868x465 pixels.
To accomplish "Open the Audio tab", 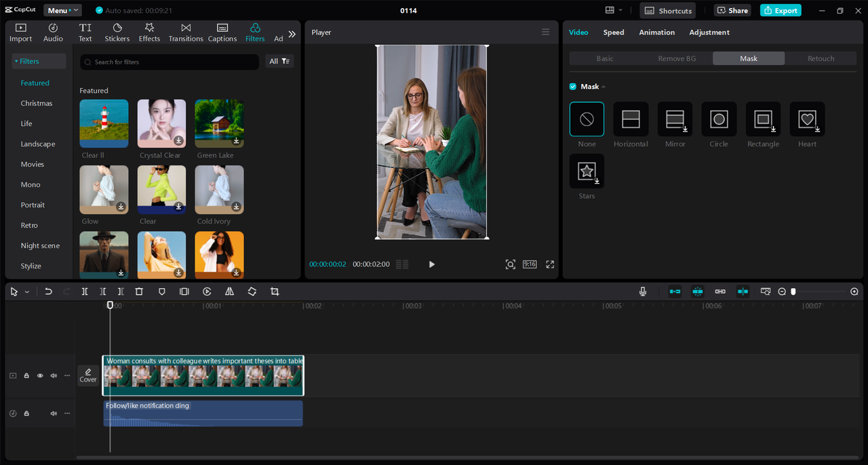I will pos(53,33).
